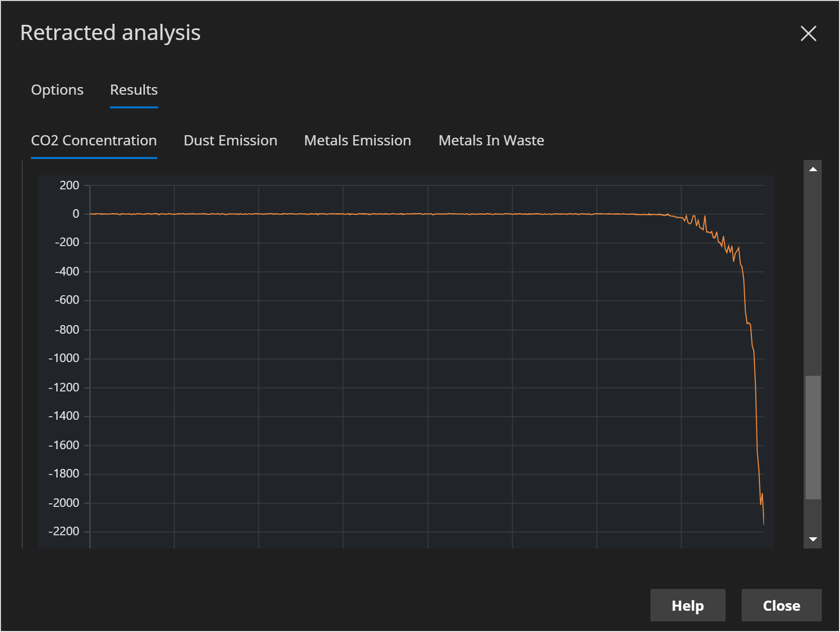This screenshot has height=632, width=840.
Task: Show the Dust Emission results
Action: (230, 140)
